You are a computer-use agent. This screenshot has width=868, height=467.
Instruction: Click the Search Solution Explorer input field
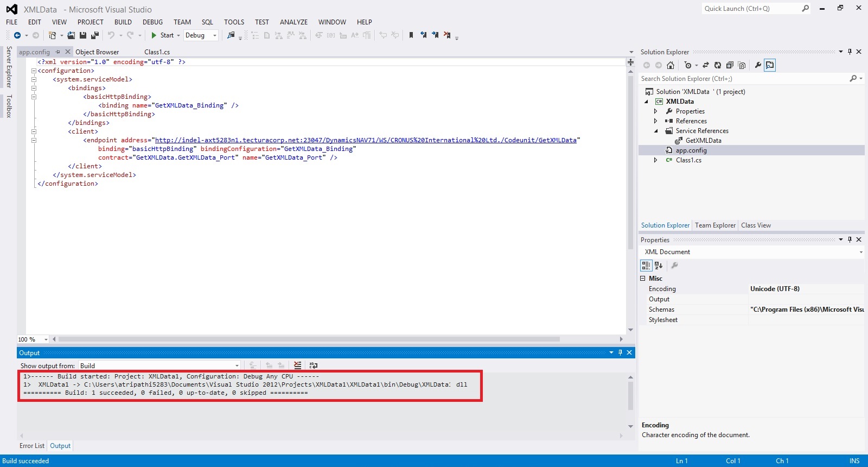coord(743,79)
